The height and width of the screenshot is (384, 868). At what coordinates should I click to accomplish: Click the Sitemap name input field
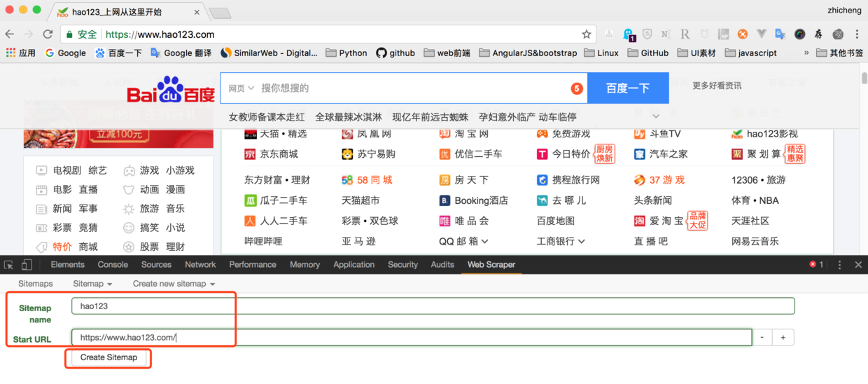433,306
